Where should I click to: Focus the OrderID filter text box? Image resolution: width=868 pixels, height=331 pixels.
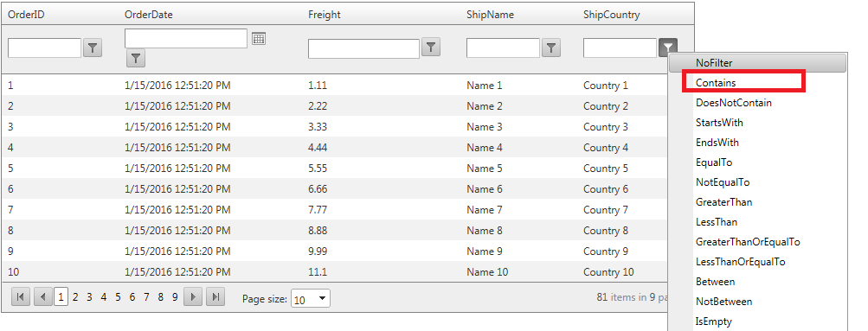tap(44, 48)
